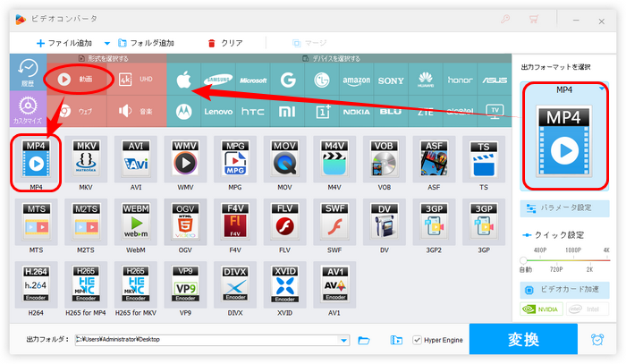Open the Xiaomi MI device category
Image resolution: width=626 pixels, height=364 pixels.
point(287,112)
